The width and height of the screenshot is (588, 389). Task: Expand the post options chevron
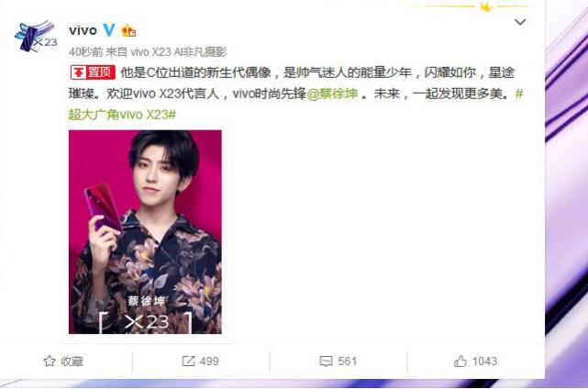click(x=520, y=22)
